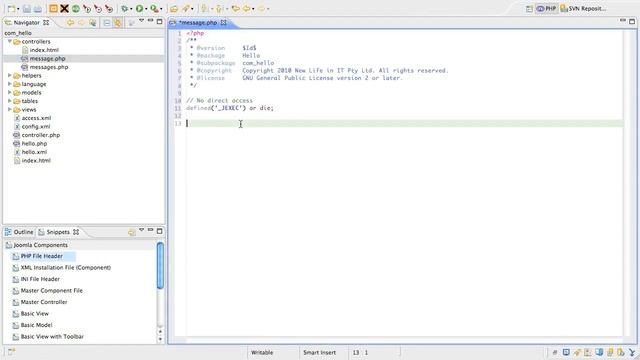Switch to the message.php editor tab
Viewport: 640px width, 360px height.
pos(198,22)
